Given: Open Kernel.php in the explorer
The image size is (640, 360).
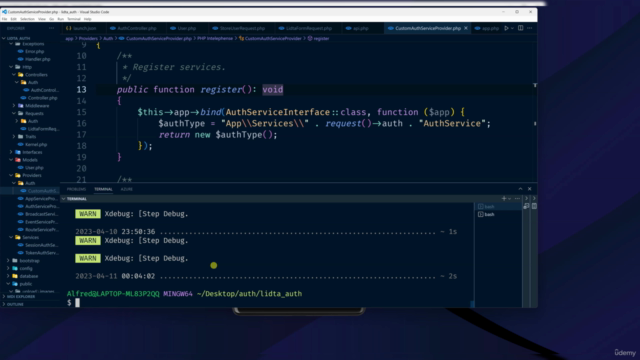Looking at the screenshot, I should pyautogui.click(x=36, y=144).
